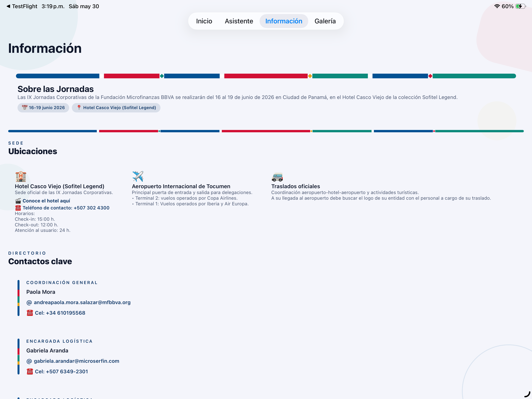Click the 'Check-out: 12:00 h.' line
Screen dimensions: 532x399
tap(37, 225)
